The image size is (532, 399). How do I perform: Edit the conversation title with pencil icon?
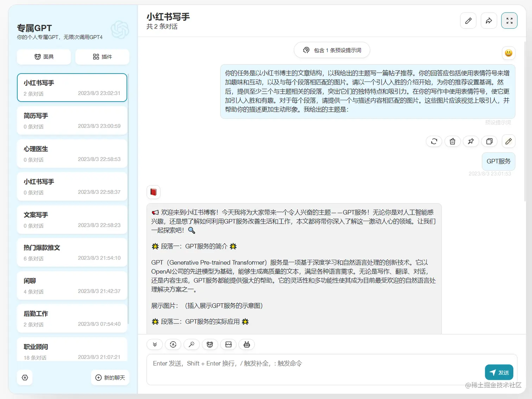click(468, 20)
